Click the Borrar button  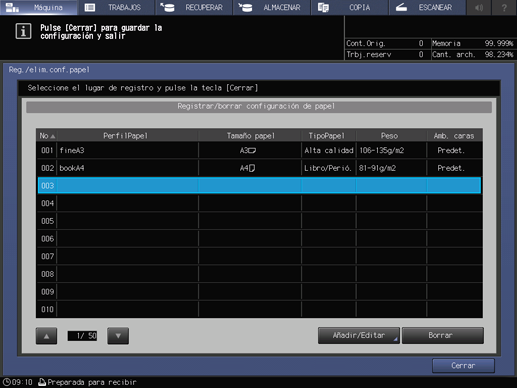[x=443, y=335]
